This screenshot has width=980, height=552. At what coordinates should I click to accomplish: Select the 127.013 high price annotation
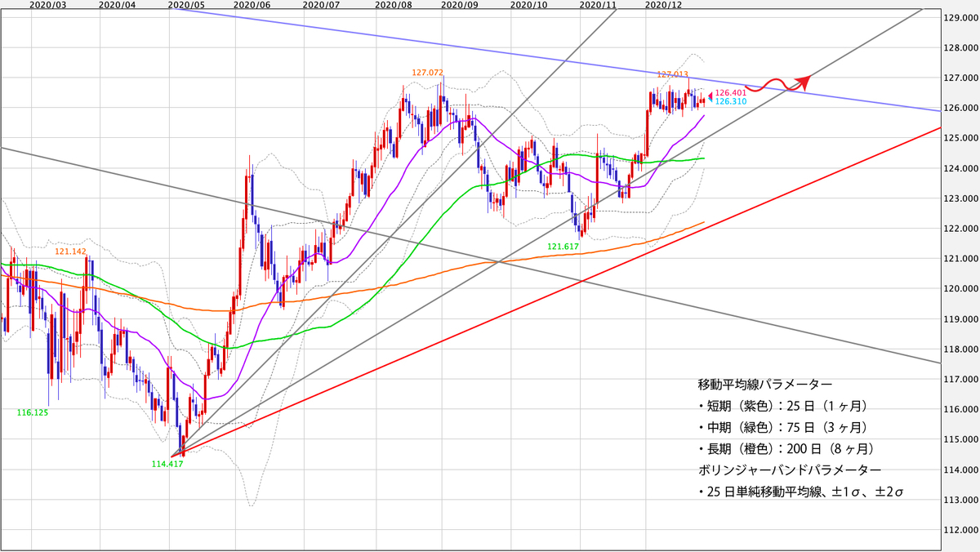(x=672, y=74)
